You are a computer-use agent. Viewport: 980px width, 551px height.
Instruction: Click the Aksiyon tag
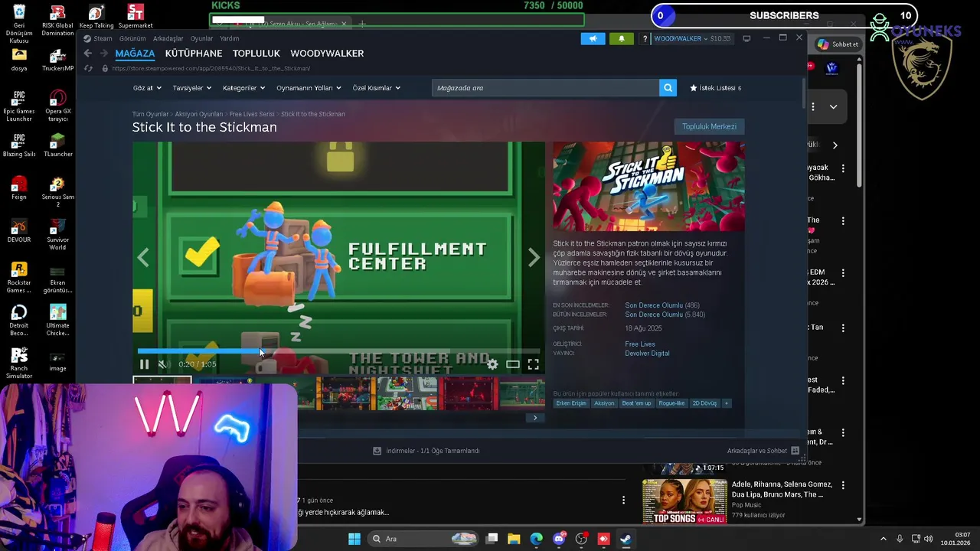pyautogui.click(x=604, y=403)
